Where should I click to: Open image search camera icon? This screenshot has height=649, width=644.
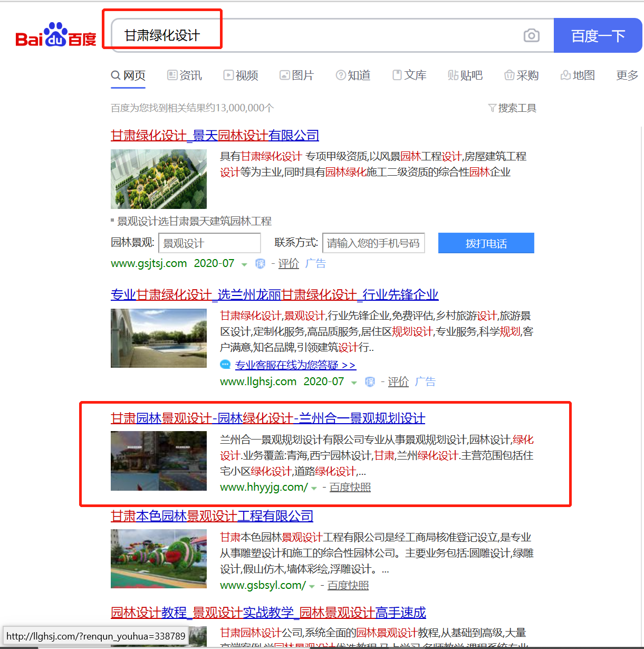[x=532, y=35]
